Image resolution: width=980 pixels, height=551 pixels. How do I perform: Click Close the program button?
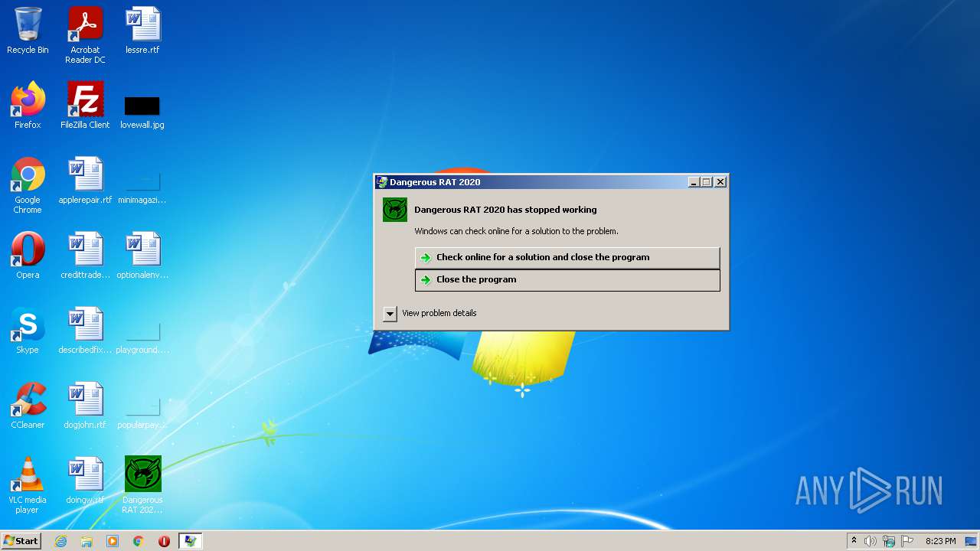pos(567,279)
